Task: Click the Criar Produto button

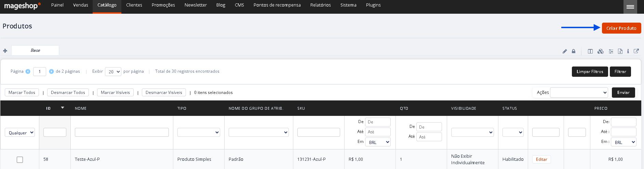Action: 621,28
